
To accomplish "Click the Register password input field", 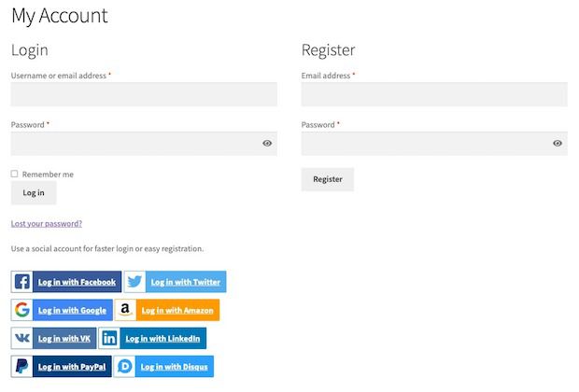I will click(425, 143).
